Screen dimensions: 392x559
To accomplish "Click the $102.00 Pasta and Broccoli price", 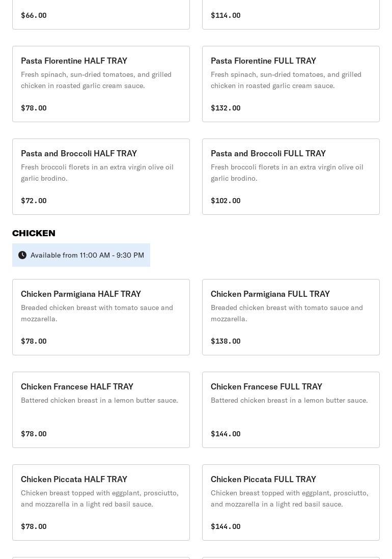I will point(226,201).
